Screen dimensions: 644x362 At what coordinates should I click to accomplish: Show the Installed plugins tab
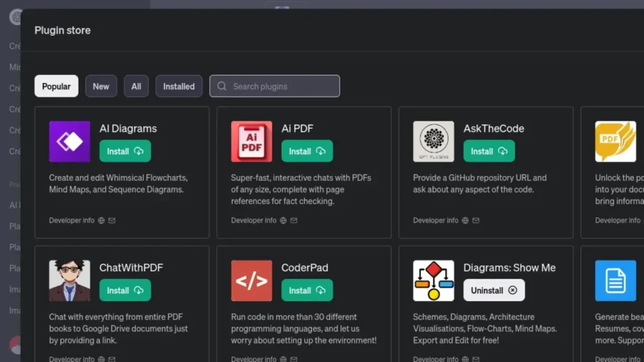tap(179, 86)
